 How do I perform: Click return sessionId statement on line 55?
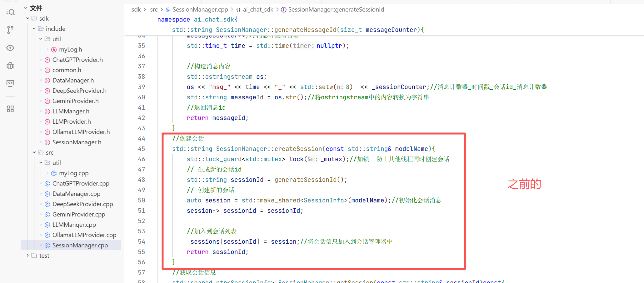[x=217, y=252]
